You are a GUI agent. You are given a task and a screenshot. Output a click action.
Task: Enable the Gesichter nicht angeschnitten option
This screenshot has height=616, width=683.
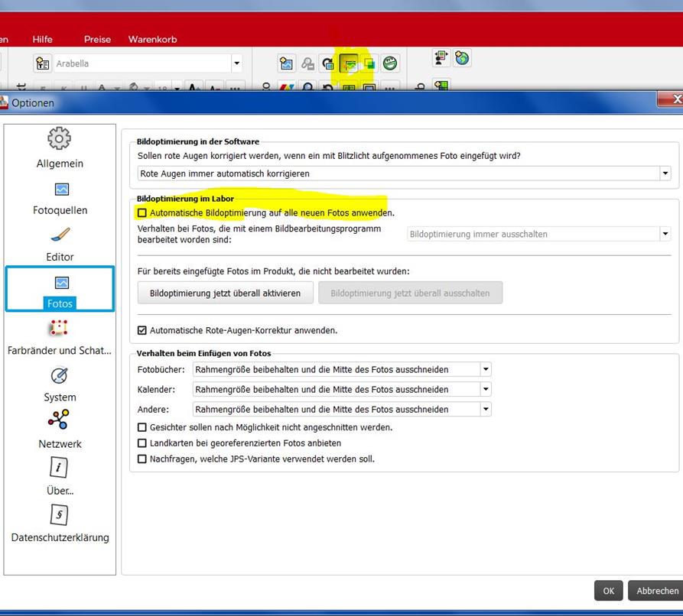(x=142, y=428)
